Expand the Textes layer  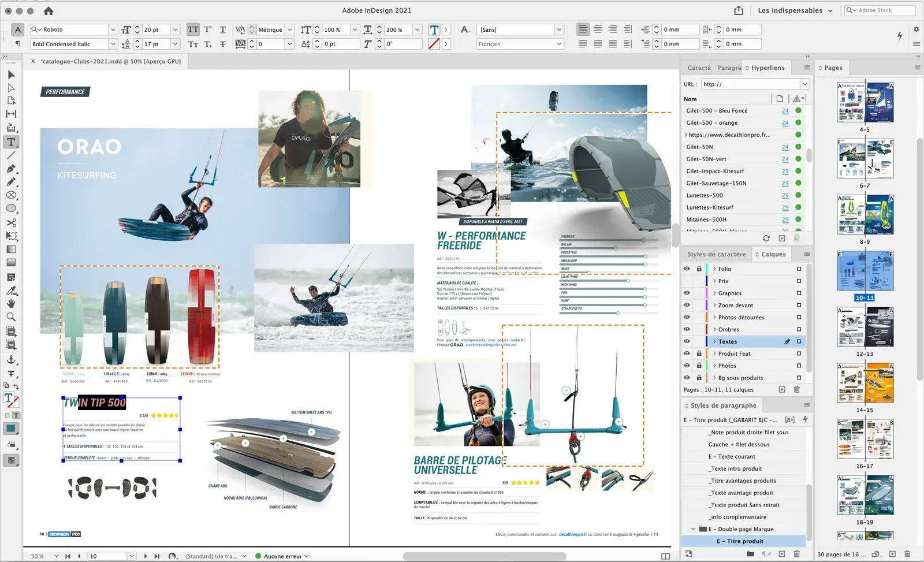tap(714, 341)
